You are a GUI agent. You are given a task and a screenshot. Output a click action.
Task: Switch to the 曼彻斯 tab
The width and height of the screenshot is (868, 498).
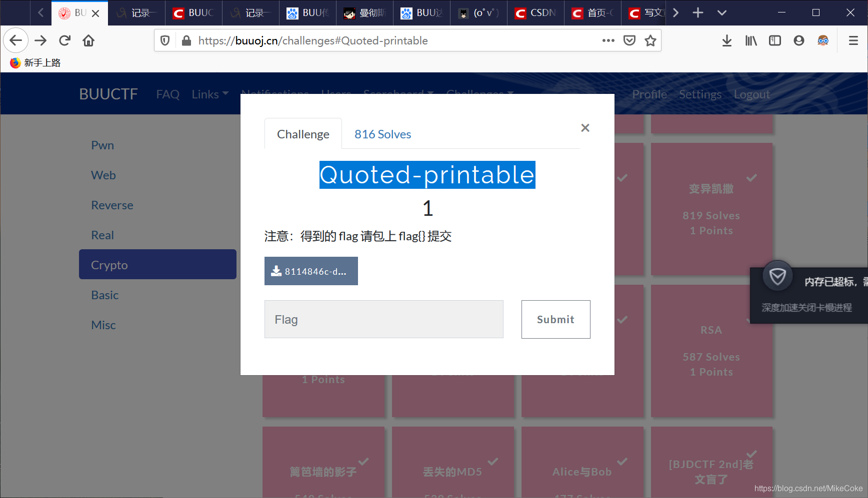(x=365, y=13)
